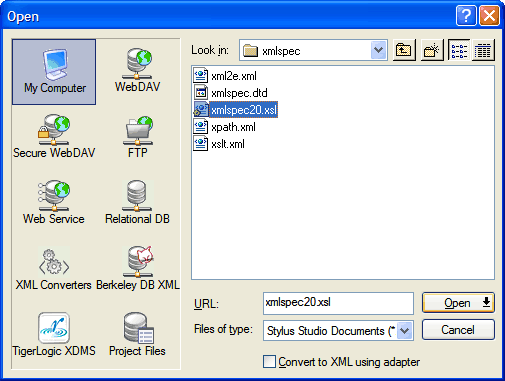Select the file named xmlspec.dtd
The image size is (505, 381).
click(239, 93)
